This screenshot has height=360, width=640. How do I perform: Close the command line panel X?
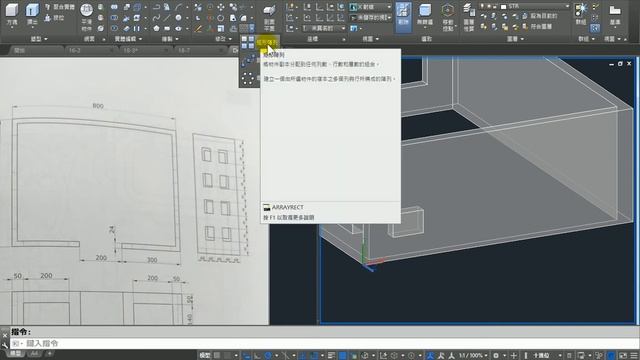[x=5, y=335]
